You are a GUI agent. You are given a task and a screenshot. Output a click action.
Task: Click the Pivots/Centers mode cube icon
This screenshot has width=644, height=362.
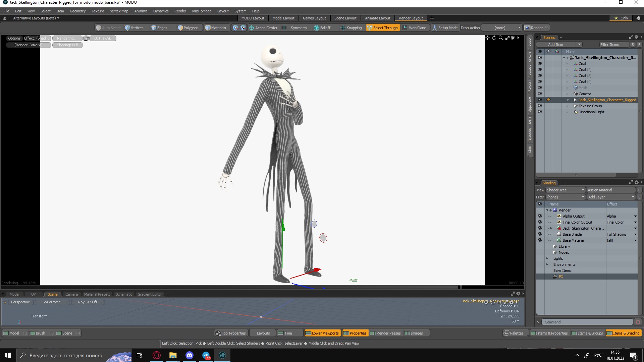point(243,28)
